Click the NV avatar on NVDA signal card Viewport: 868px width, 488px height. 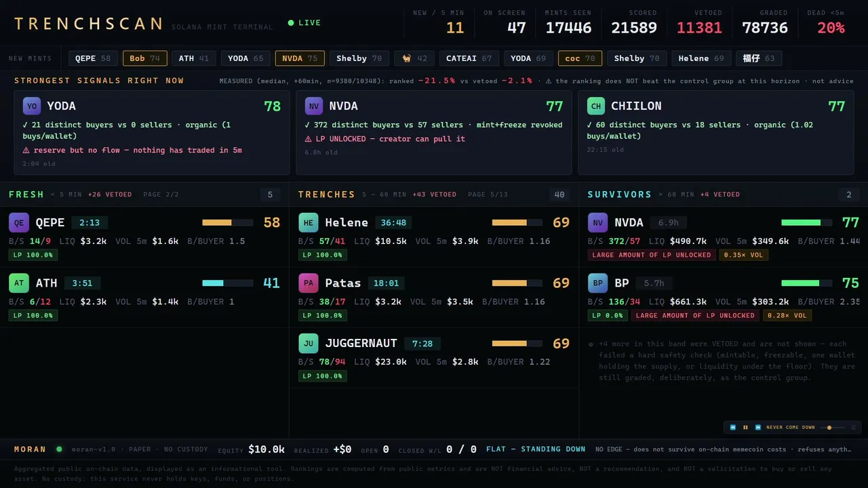(x=314, y=106)
